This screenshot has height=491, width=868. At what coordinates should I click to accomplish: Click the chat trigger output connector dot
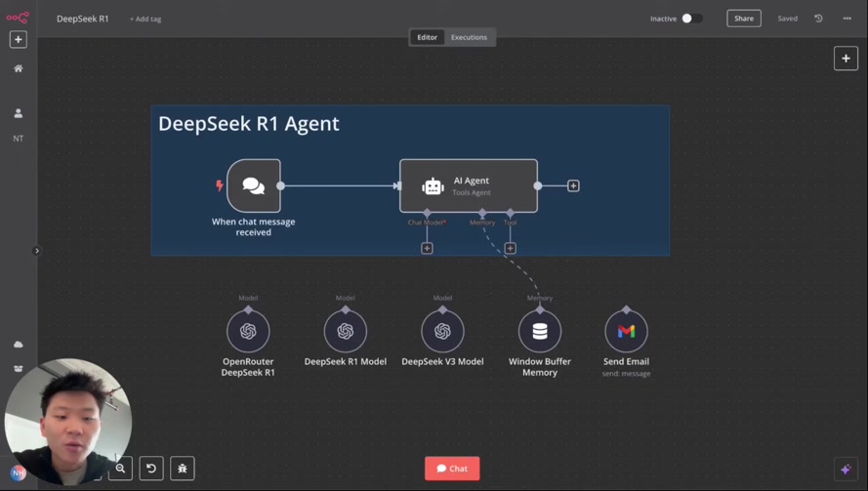point(280,186)
